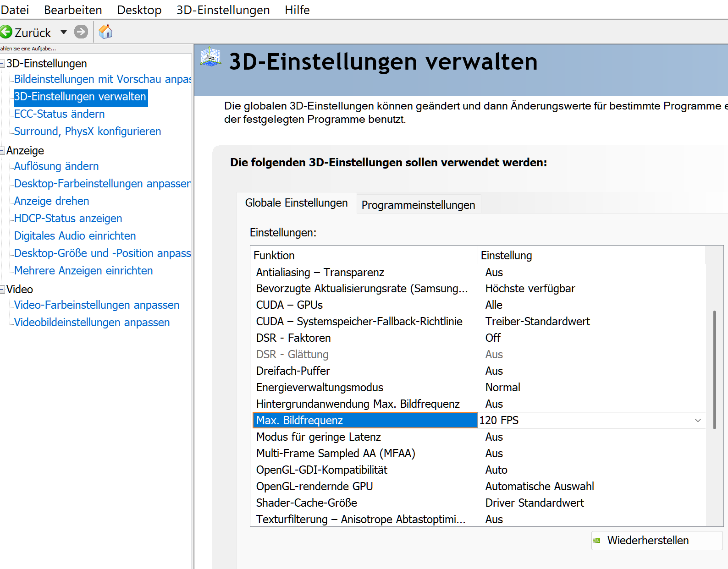The height and width of the screenshot is (569, 728).
Task: Open the Datei menu
Action: pos(15,10)
